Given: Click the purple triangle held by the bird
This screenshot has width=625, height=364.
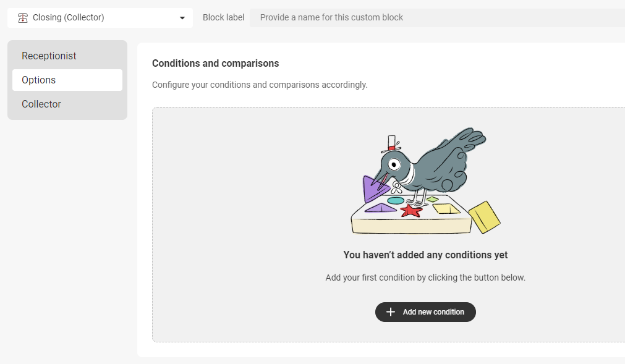Looking at the screenshot, I should pyautogui.click(x=375, y=188).
